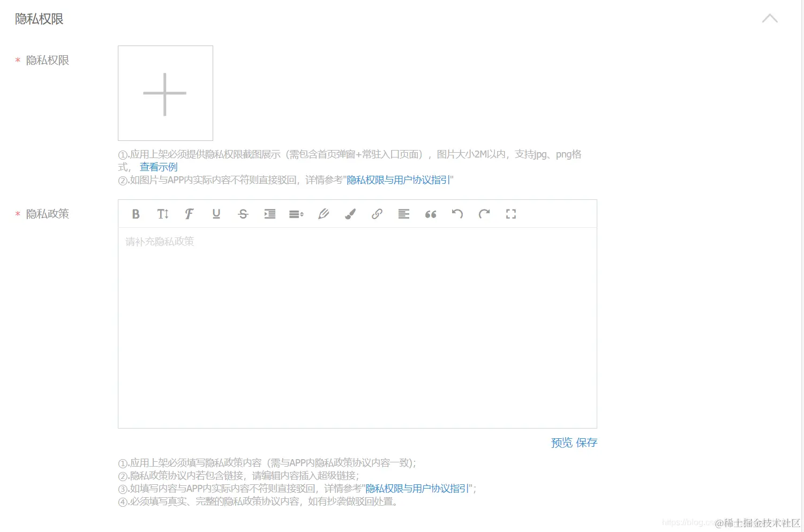
Task: Open 查看示例 to view the example
Action: pyautogui.click(x=158, y=167)
